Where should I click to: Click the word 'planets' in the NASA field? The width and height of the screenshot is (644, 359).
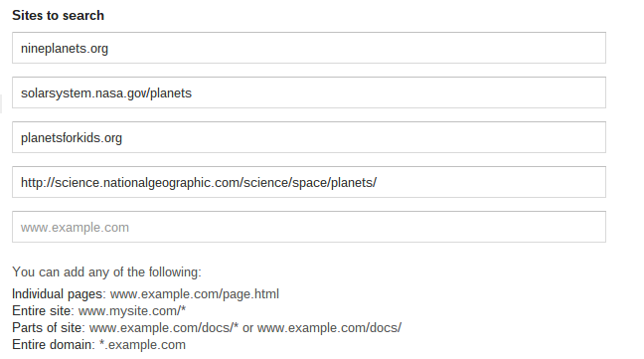point(171,93)
